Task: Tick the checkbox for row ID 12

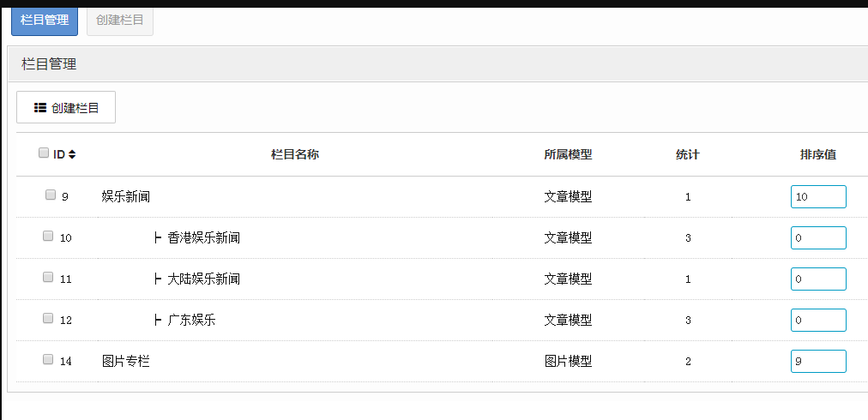Action: (48, 318)
